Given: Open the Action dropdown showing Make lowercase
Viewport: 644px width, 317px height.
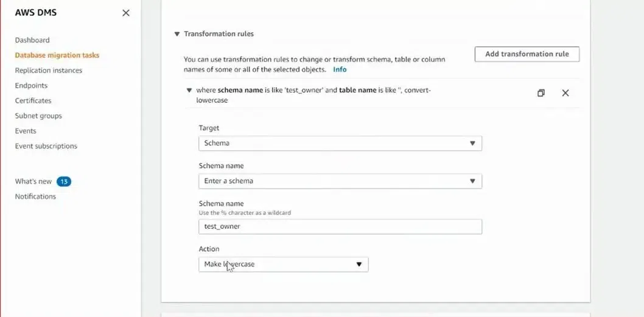Looking at the screenshot, I should [283, 265].
